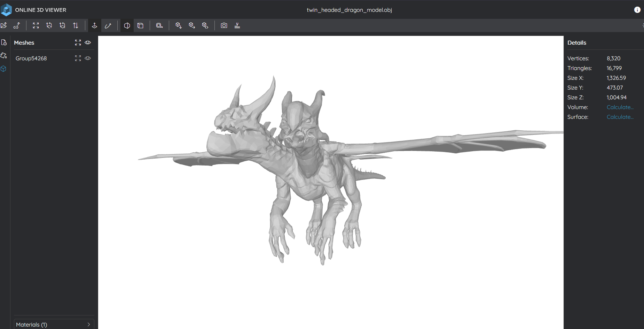
Task: Set Y axis as up vector
Action: [49, 25]
